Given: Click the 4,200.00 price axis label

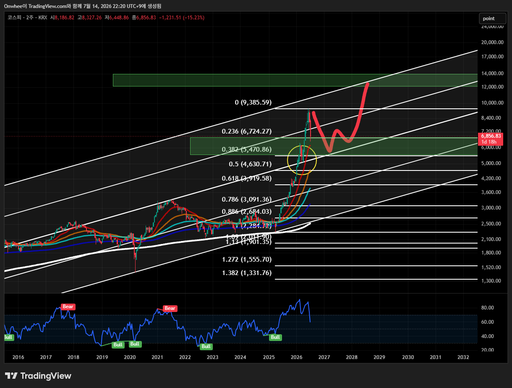Looking at the screenshot, I should pos(491,178).
